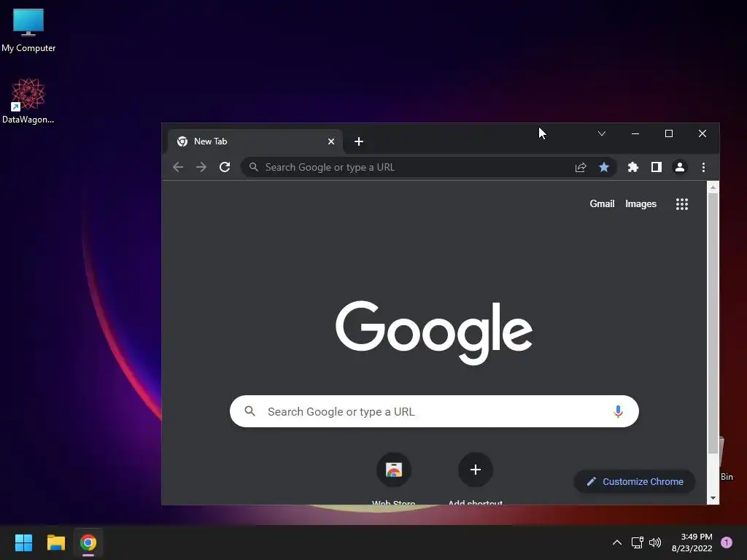Open the Google apps grid
This screenshot has height=560, width=747.
tap(682, 204)
